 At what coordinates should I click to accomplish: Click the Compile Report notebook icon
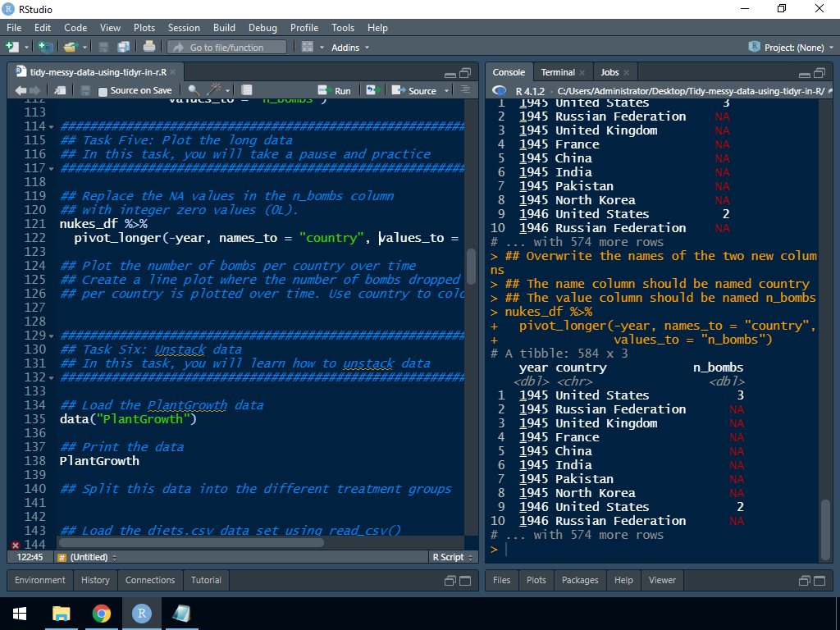click(247, 90)
